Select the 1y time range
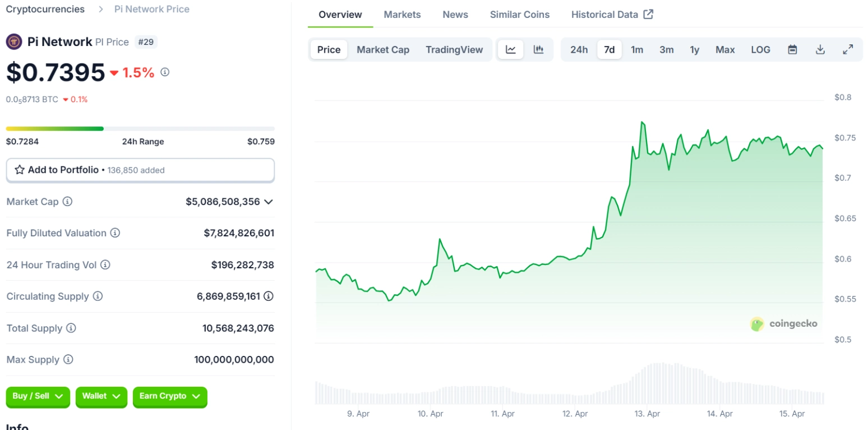The height and width of the screenshot is (430, 868). pyautogui.click(x=695, y=49)
